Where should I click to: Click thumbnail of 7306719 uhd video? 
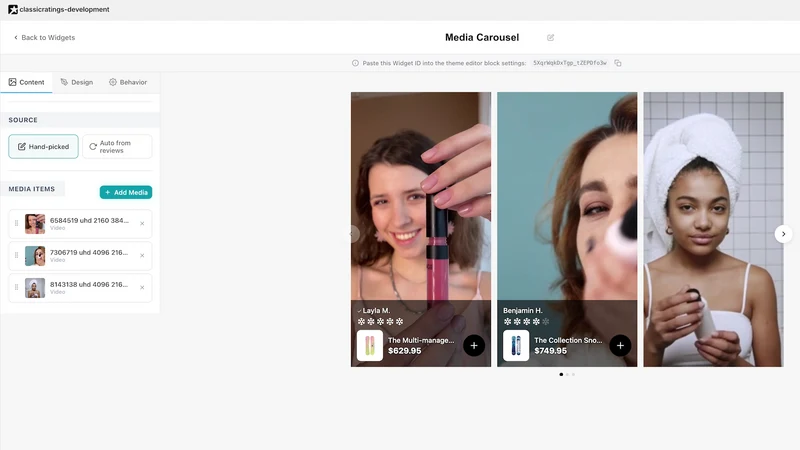[x=35, y=256]
